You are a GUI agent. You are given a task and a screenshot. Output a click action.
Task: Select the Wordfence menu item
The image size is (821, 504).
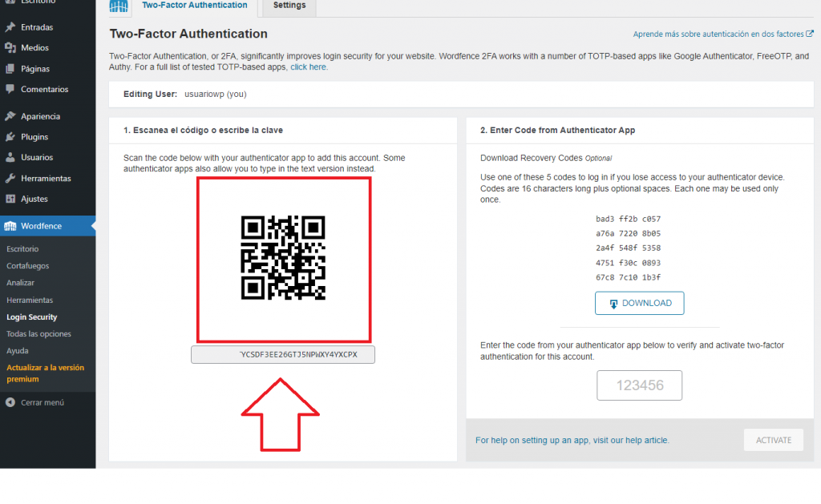pos(47,226)
